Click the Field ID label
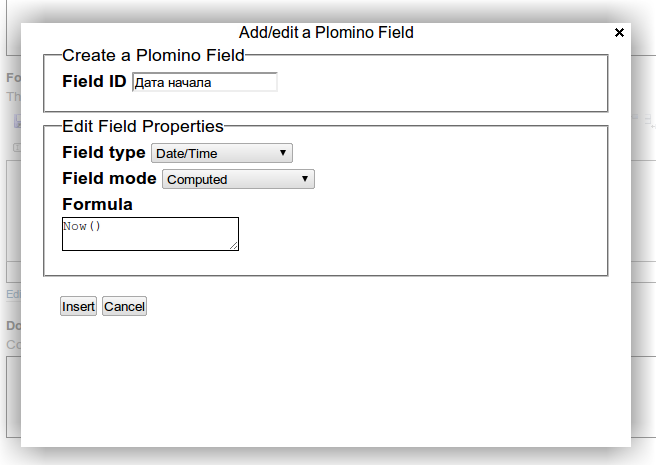This screenshot has width=656, height=465. [94, 81]
